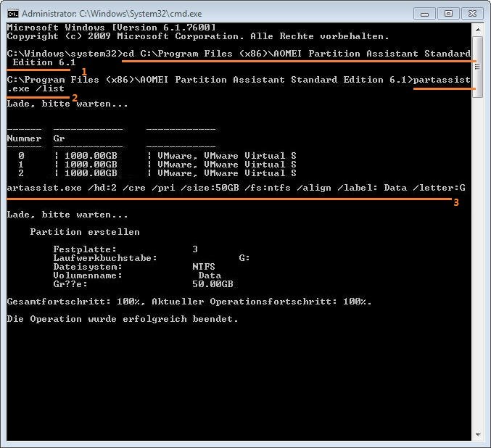Click the window title 'Administrator: C:\Windows\System32\cmd.exe'
491x448 pixels.
pos(112,14)
